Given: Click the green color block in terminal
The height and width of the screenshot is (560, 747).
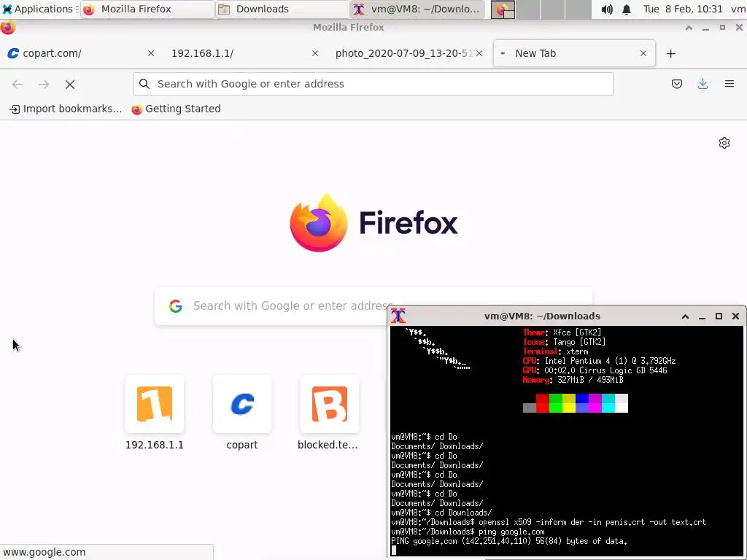Looking at the screenshot, I should [555, 402].
